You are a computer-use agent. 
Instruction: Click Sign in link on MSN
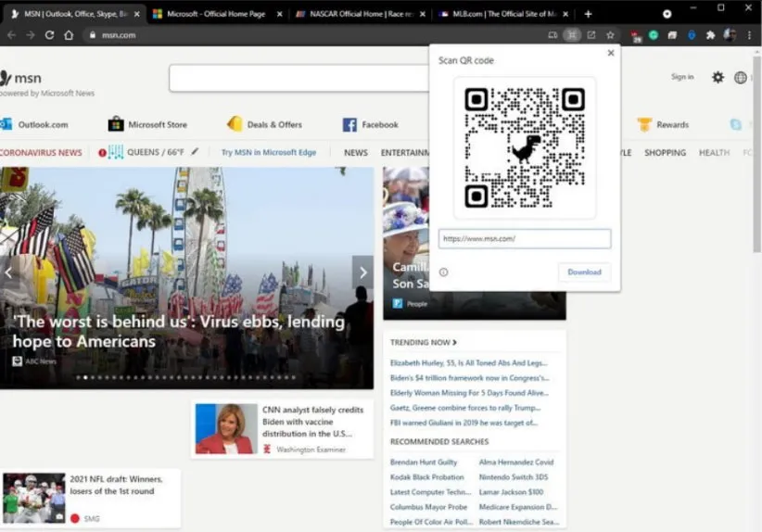[x=681, y=77]
